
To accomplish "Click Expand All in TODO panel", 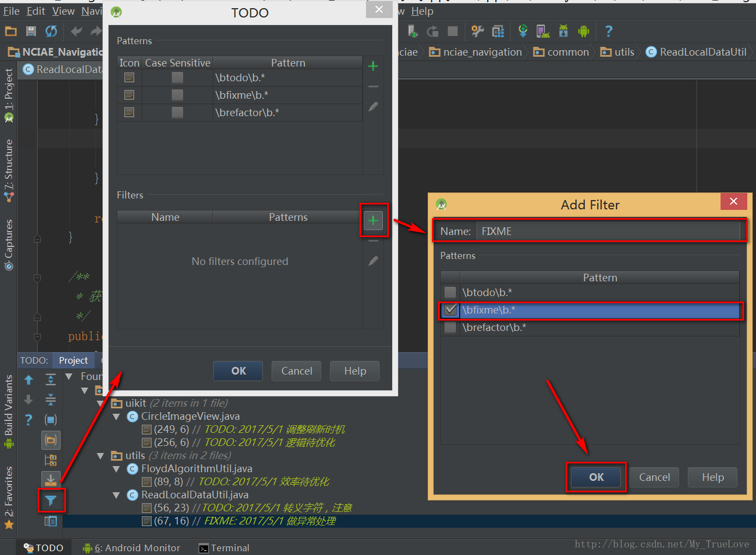I will pos(51,379).
